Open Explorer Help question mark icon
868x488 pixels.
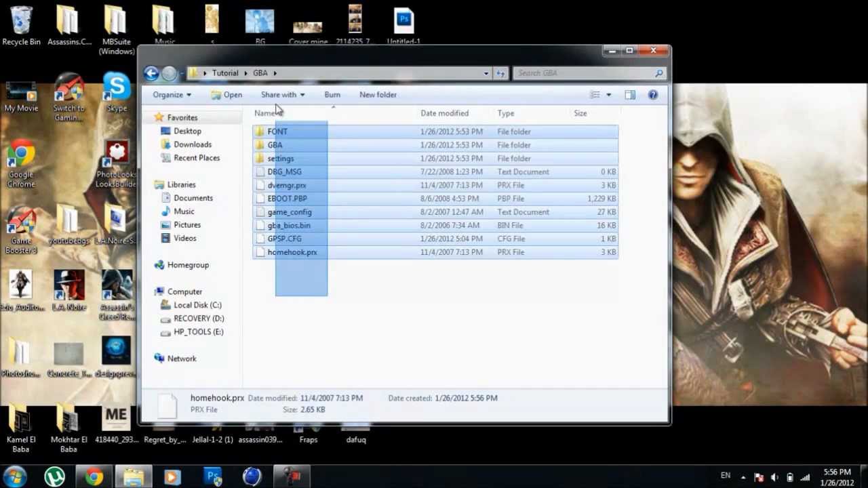point(653,95)
